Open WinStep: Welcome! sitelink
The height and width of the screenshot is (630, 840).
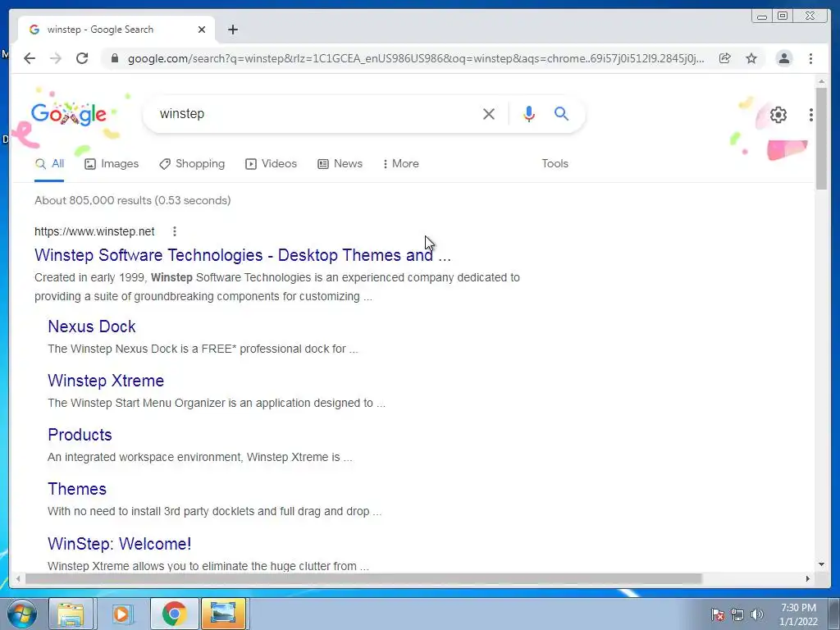tap(120, 544)
